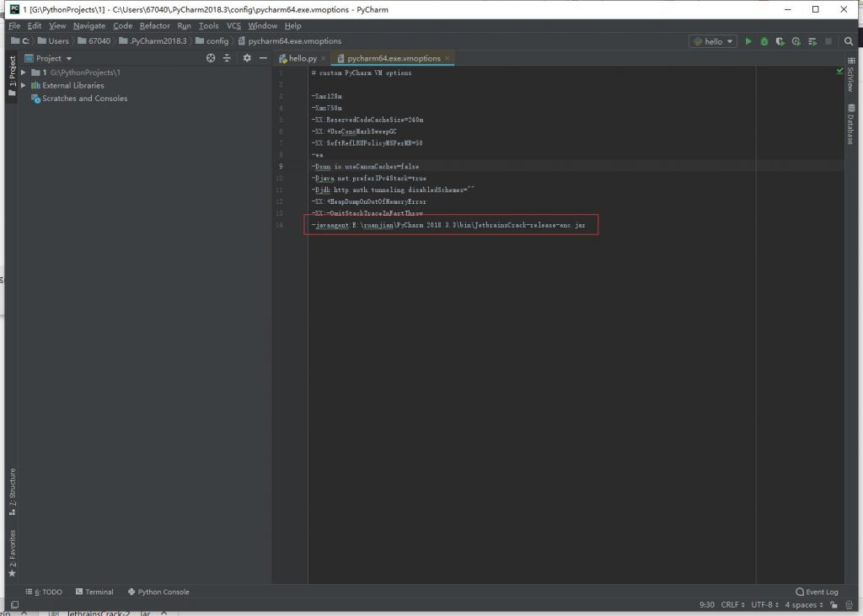Change 4 spaces indent setting

coord(803,604)
